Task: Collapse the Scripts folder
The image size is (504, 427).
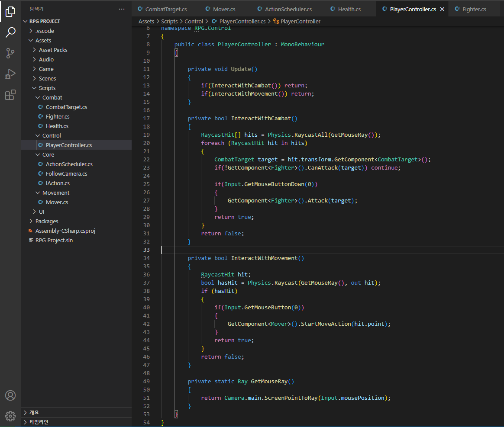Action: click(x=47, y=88)
